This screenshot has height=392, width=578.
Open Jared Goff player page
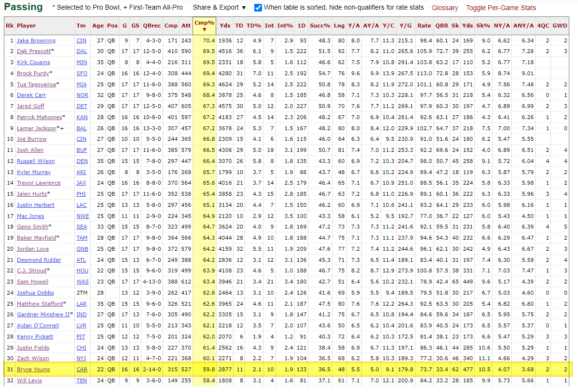[30, 106]
